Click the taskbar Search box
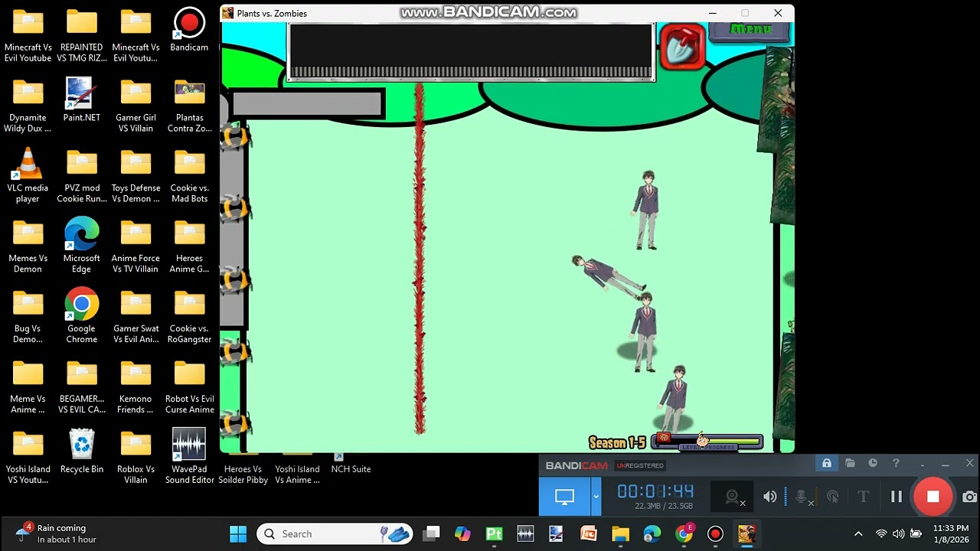Image resolution: width=980 pixels, height=551 pixels. click(335, 534)
